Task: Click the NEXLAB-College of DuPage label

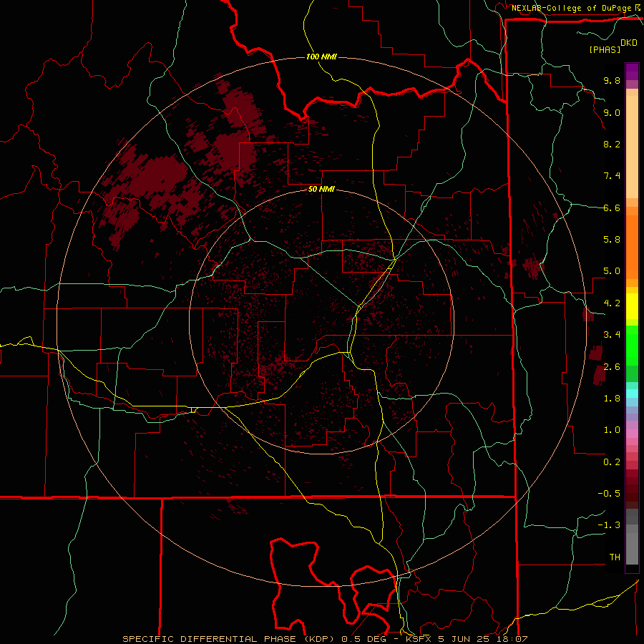Action: point(572,8)
